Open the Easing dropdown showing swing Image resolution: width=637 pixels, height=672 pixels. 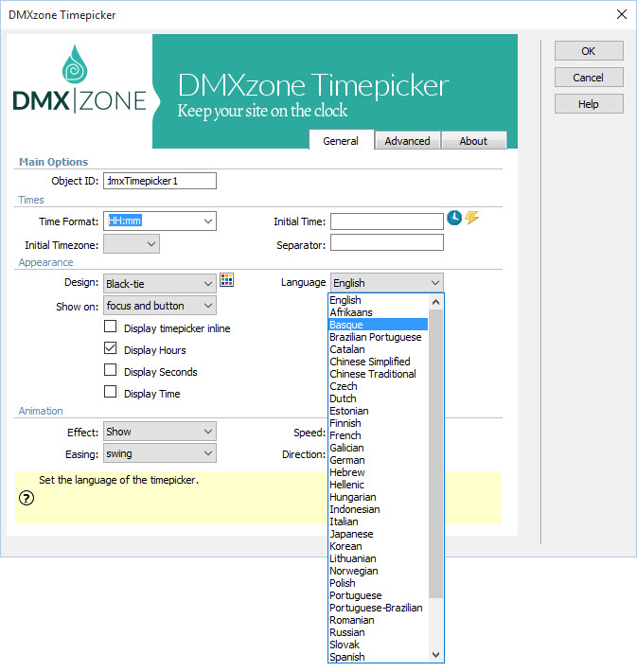[x=160, y=453]
